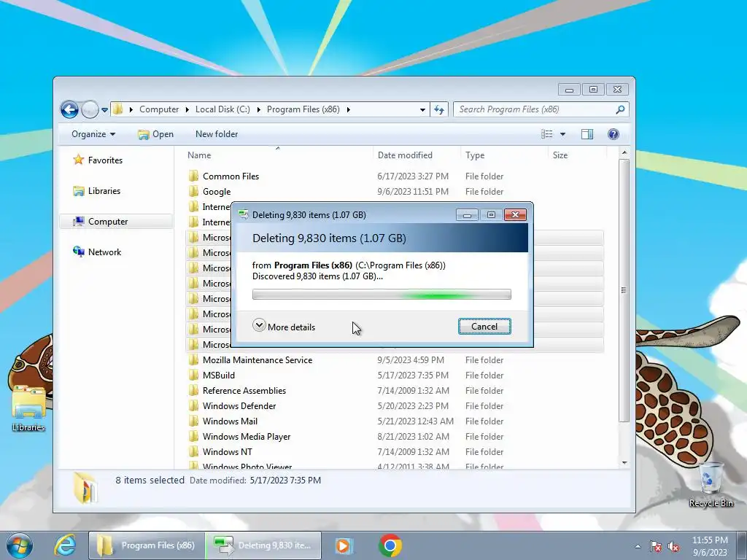The width and height of the screenshot is (747, 560).
Task: Minimize the Deleting items dialog
Action: coord(467,215)
